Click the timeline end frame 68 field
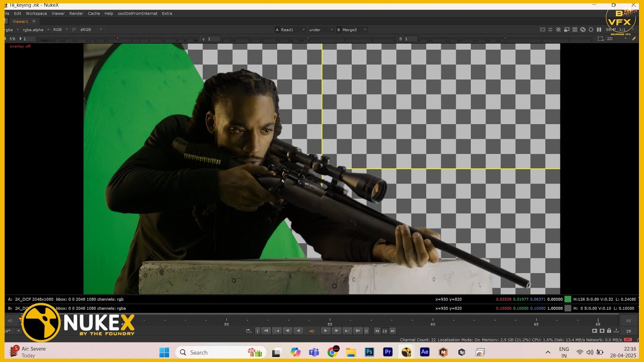 click(x=628, y=321)
